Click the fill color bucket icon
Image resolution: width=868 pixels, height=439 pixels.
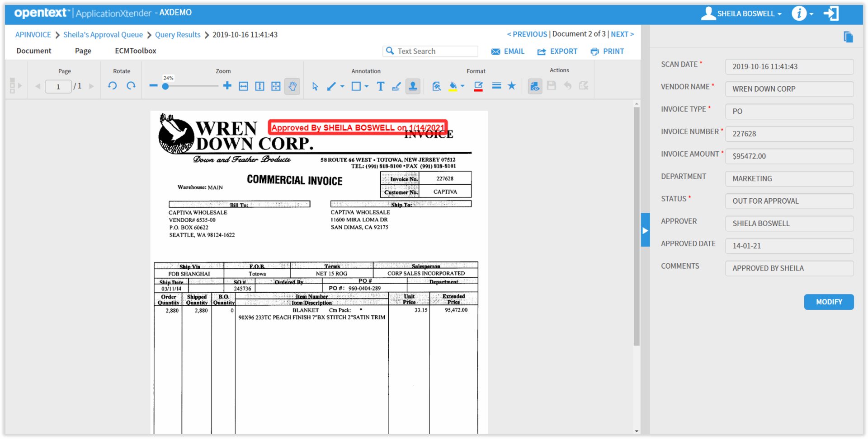453,86
